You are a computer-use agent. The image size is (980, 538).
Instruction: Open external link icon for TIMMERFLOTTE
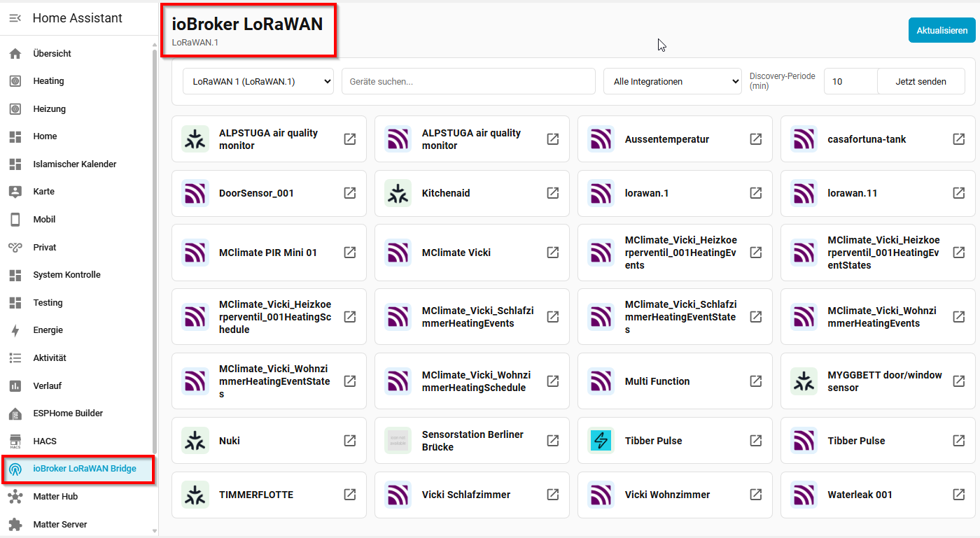click(350, 495)
